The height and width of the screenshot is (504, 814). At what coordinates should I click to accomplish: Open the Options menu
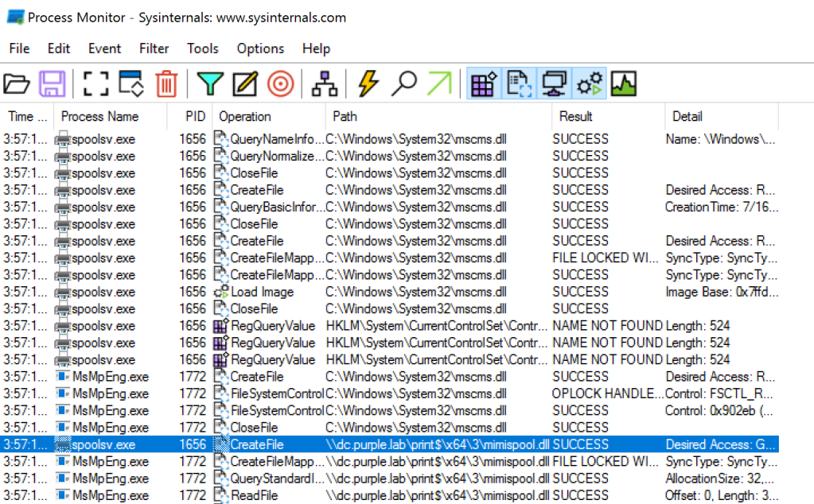(260, 48)
